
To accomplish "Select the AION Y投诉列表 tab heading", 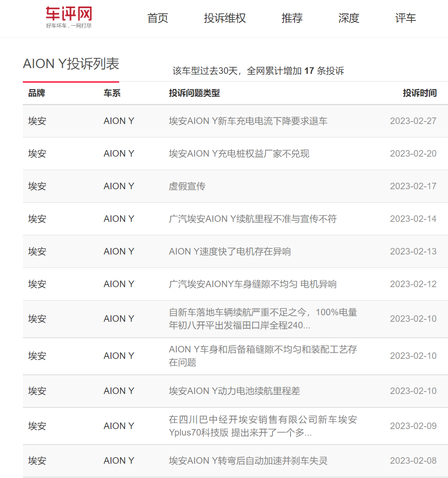I will click(71, 64).
